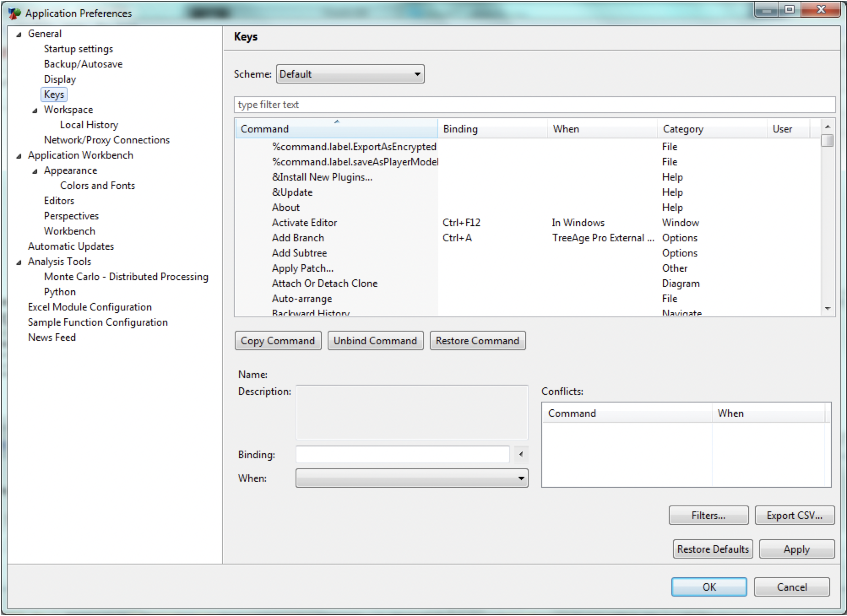The height and width of the screenshot is (616, 847).
Task: Open the Python preferences page
Action: [x=59, y=292]
